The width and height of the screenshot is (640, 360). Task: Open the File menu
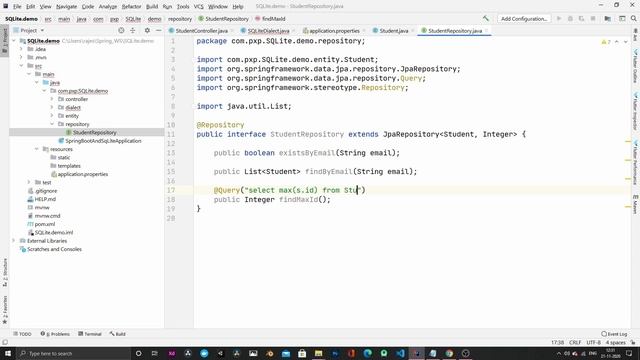pos(17,7)
